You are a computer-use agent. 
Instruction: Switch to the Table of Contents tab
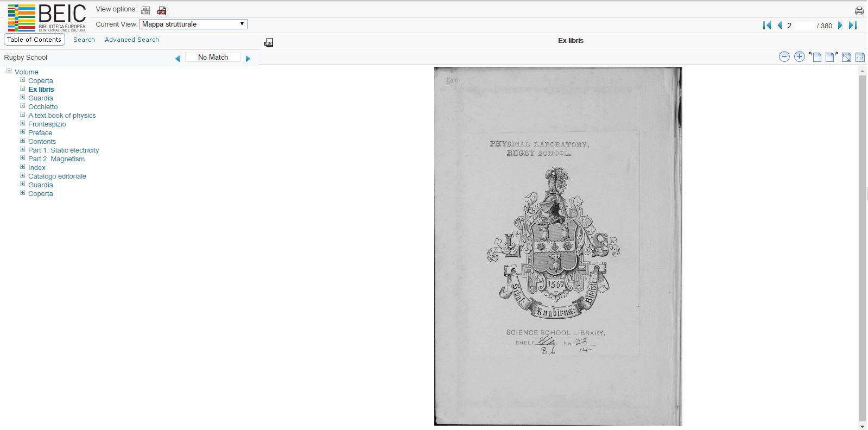(x=34, y=40)
